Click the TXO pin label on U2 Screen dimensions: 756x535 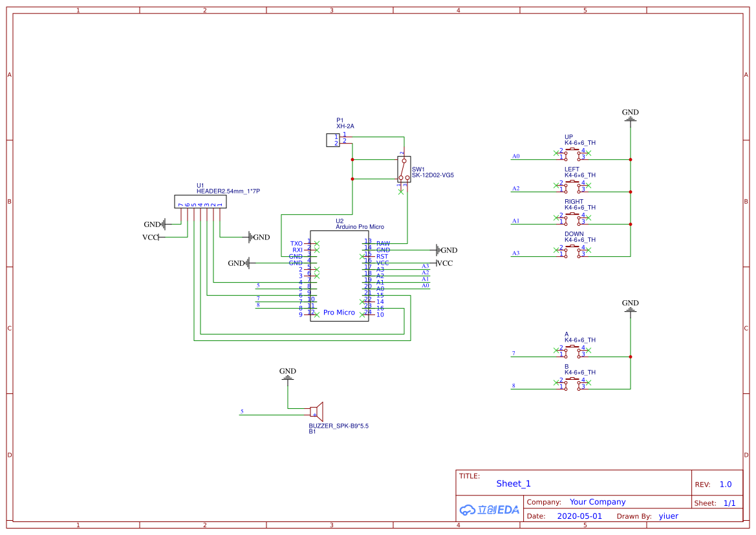point(297,244)
